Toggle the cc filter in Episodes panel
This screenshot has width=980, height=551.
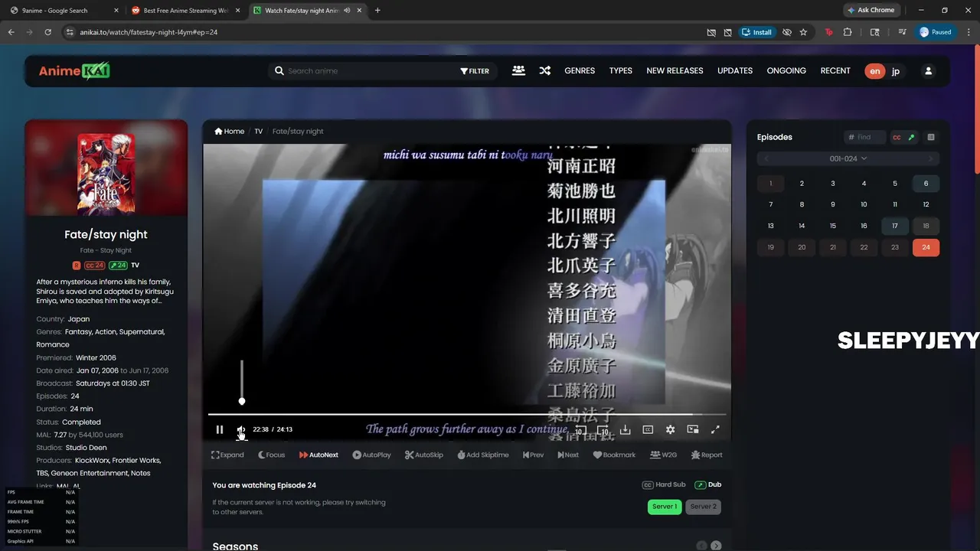point(897,137)
